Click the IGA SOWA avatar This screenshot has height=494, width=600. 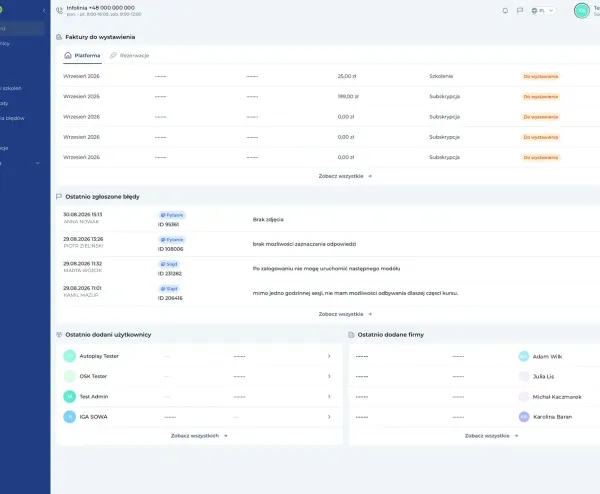tap(70, 417)
